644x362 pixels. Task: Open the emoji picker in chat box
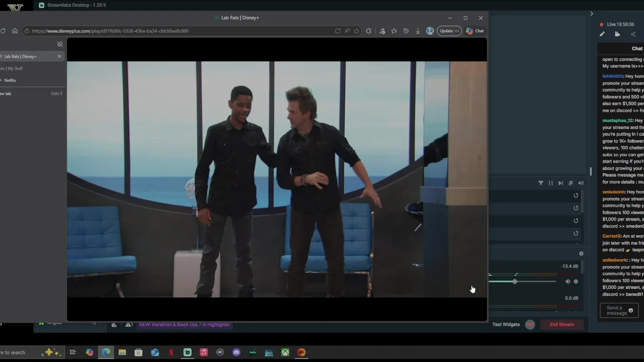631,311
